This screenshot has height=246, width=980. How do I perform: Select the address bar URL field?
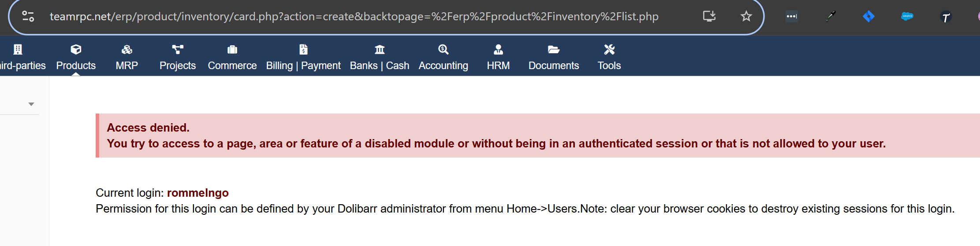(x=354, y=16)
